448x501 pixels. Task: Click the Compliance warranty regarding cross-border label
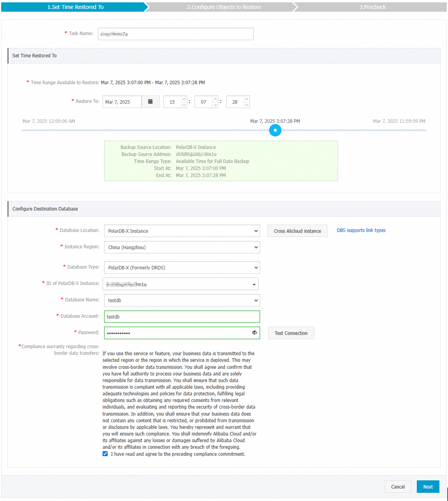pyautogui.click(x=59, y=350)
